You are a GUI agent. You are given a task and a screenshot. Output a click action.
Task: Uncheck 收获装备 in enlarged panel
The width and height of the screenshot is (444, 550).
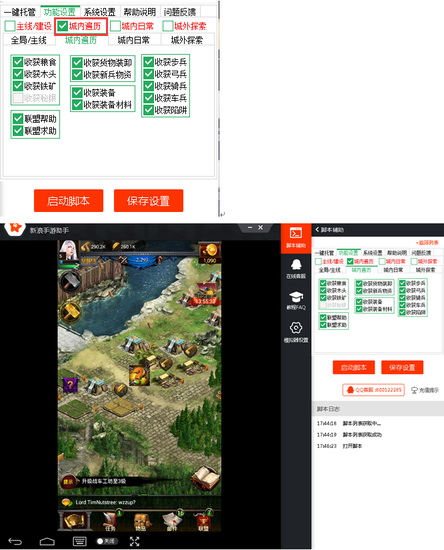click(77, 93)
